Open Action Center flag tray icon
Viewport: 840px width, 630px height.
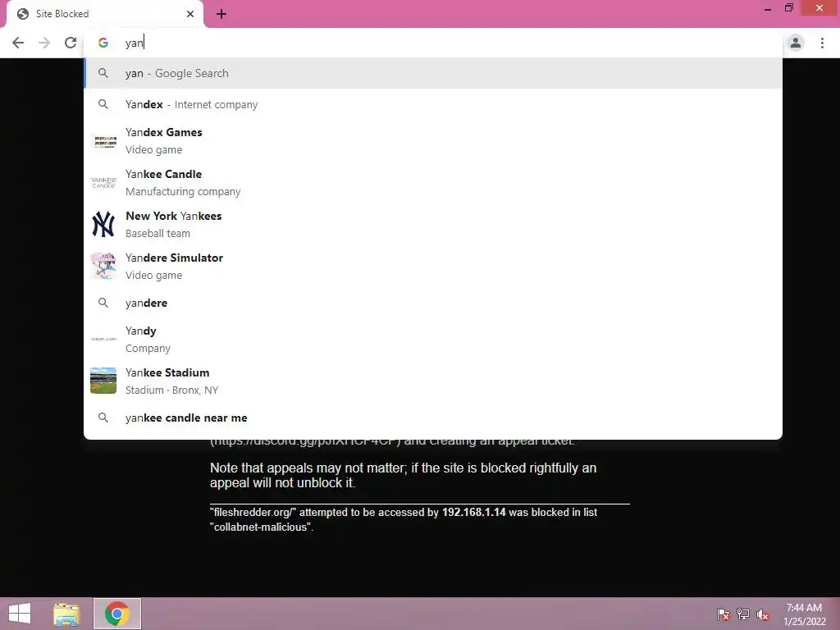pos(724,614)
